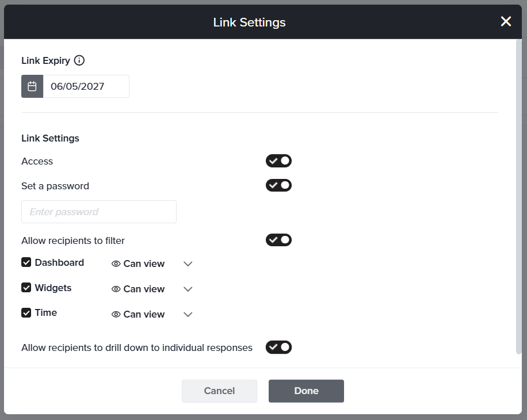This screenshot has width=527, height=420.
Task: Uncheck the Time checkbox
Action: point(26,313)
